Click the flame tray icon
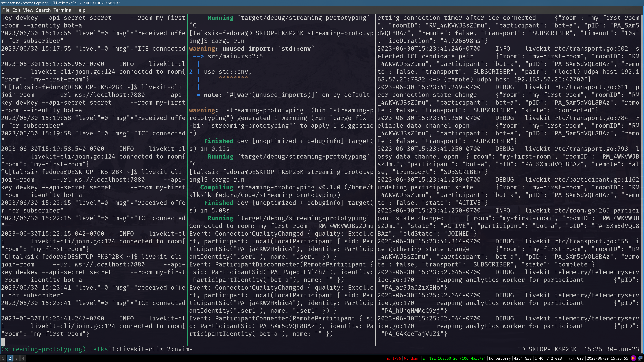 coord(633,358)
